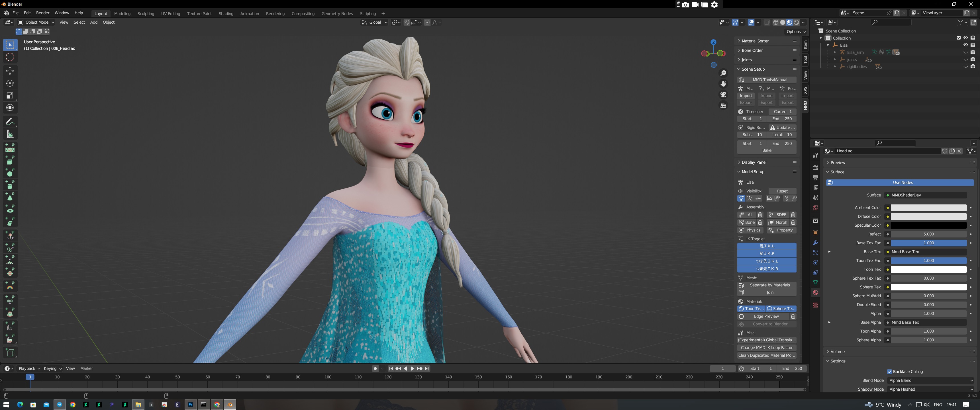Open the Blend Mode Alpha Blend dropdown

[930, 380]
